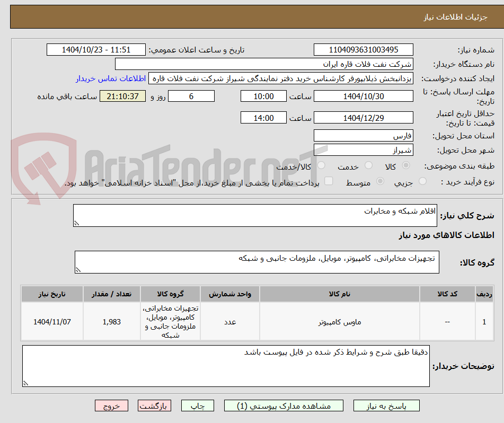504x423 pixels.
Task: Click the price validity date 1404/12/29
Action: (x=363, y=118)
